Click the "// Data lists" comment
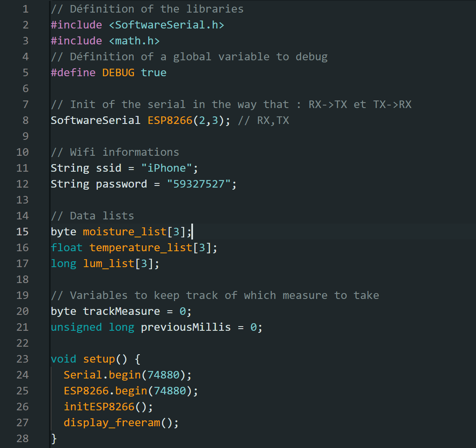The image size is (476, 448). pyautogui.click(x=92, y=216)
